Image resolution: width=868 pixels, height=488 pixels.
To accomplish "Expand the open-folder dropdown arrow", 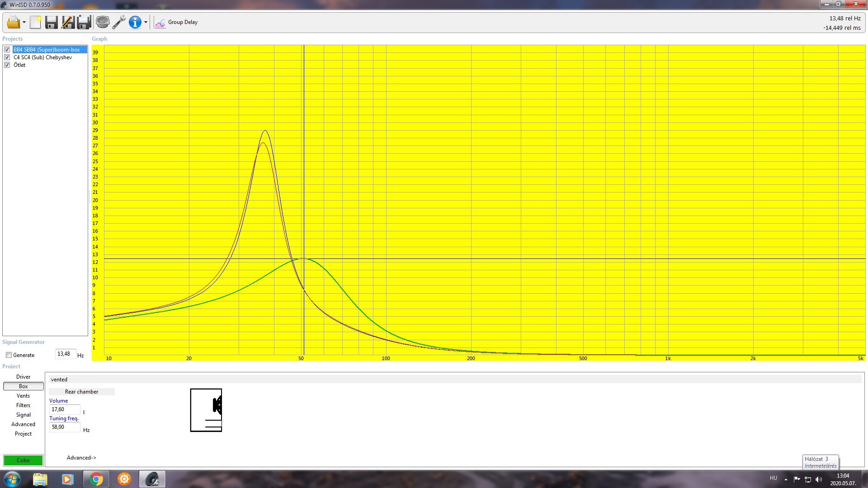I will (24, 22).
